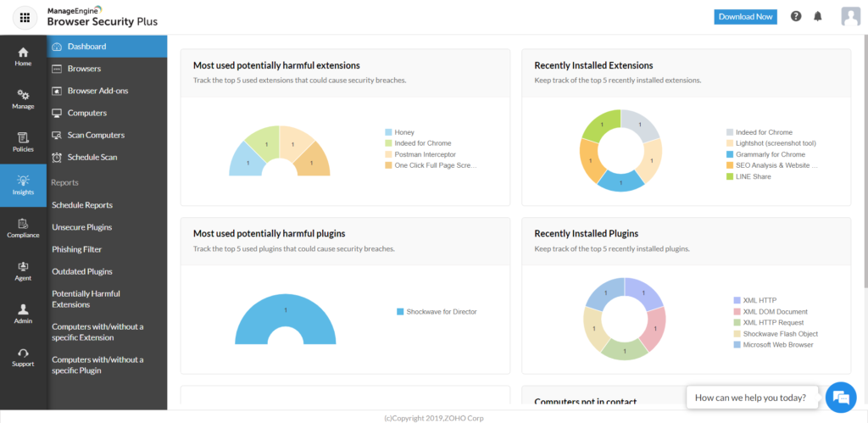Open the user profile avatar
The height and width of the screenshot is (423, 868).
pos(850,16)
